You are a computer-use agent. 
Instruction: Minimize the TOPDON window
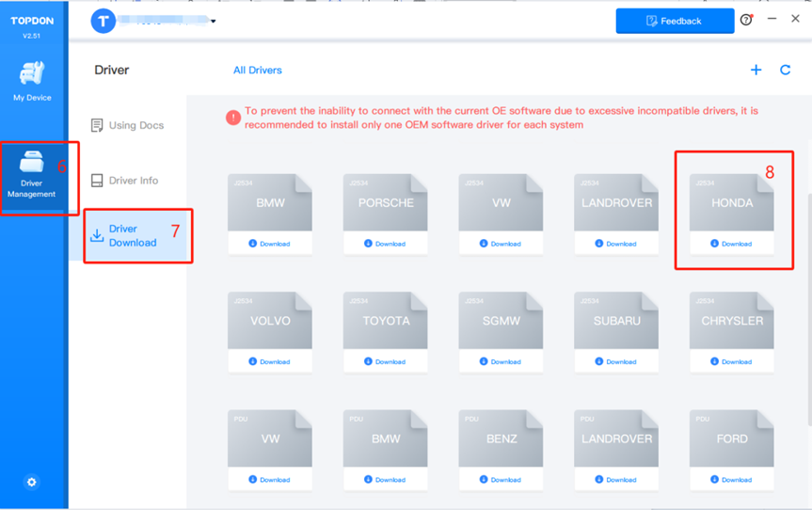772,19
